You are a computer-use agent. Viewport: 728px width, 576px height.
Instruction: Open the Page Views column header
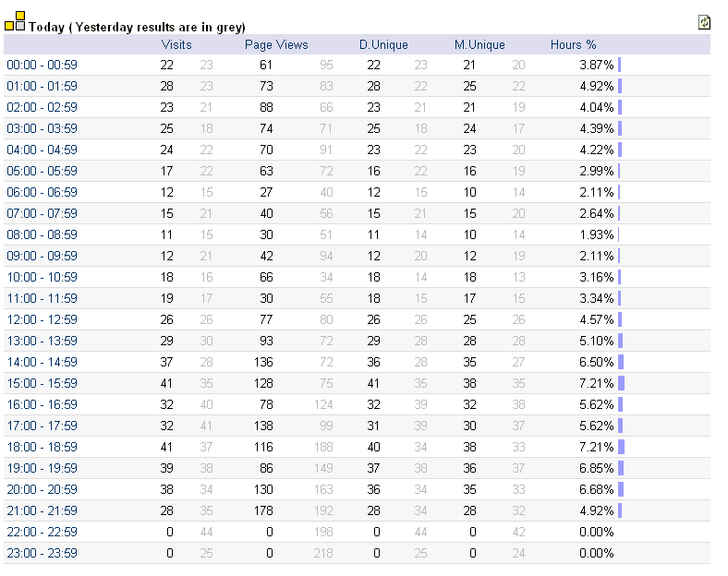[x=276, y=44]
